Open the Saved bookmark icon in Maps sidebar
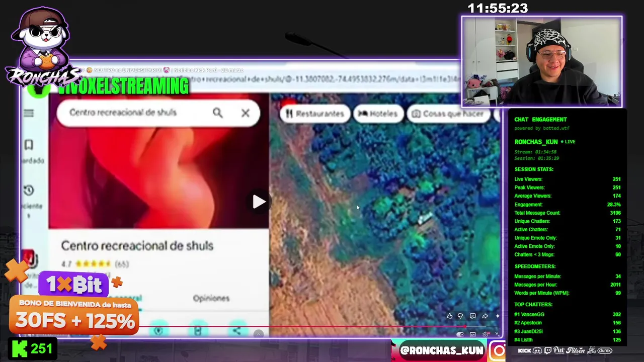Screen dimensions: 644x362 click(x=29, y=145)
